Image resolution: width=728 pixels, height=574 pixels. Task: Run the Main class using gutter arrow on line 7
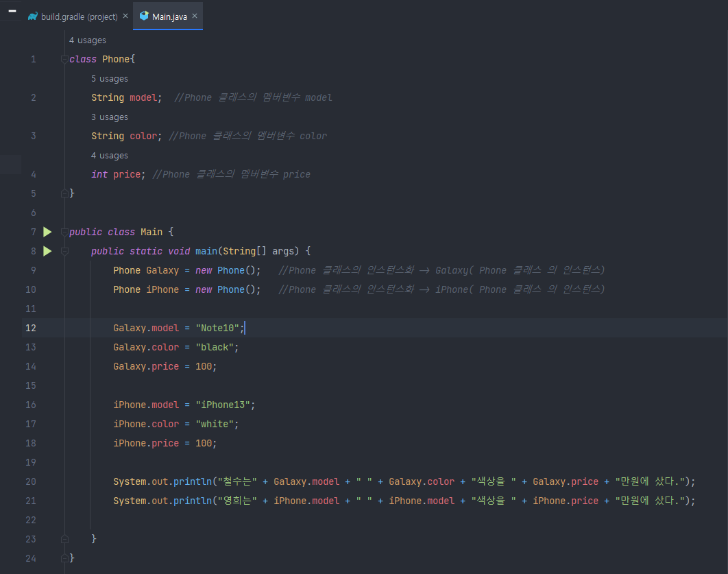coord(47,232)
